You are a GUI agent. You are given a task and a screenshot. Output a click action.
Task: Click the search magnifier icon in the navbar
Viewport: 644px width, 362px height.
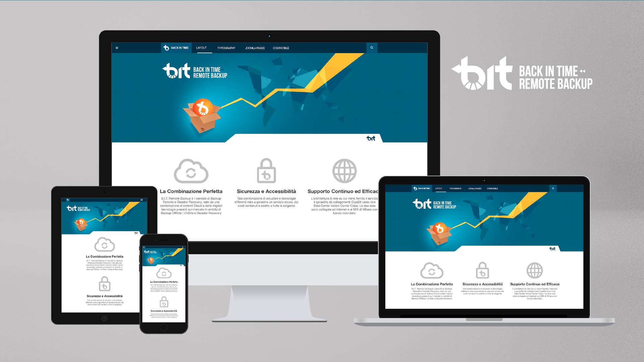click(x=371, y=48)
